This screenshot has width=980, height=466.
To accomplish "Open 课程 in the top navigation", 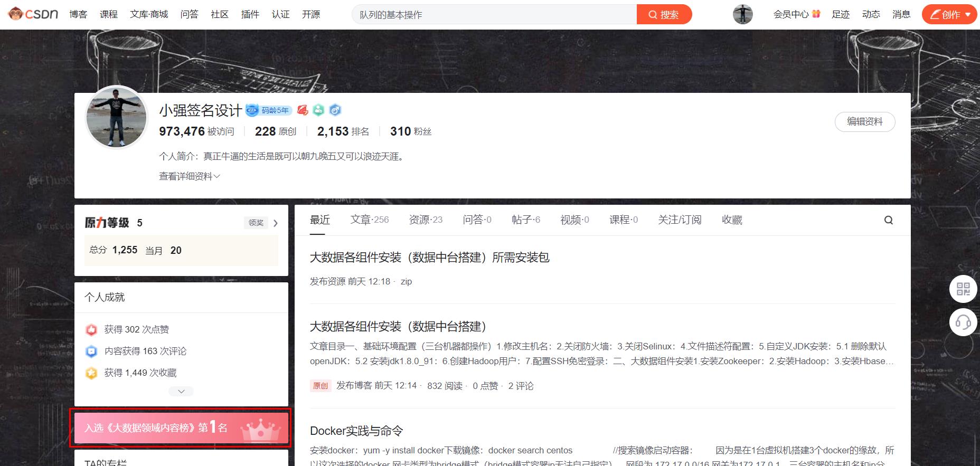I will (x=109, y=14).
